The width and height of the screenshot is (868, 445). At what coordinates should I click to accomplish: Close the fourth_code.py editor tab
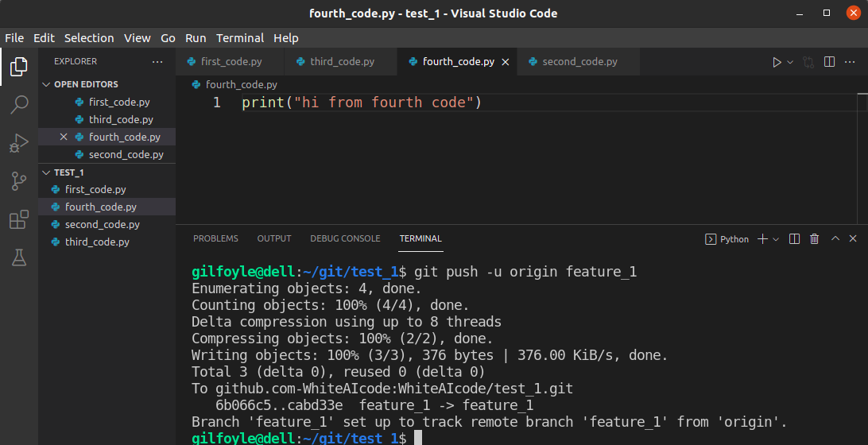click(x=506, y=62)
